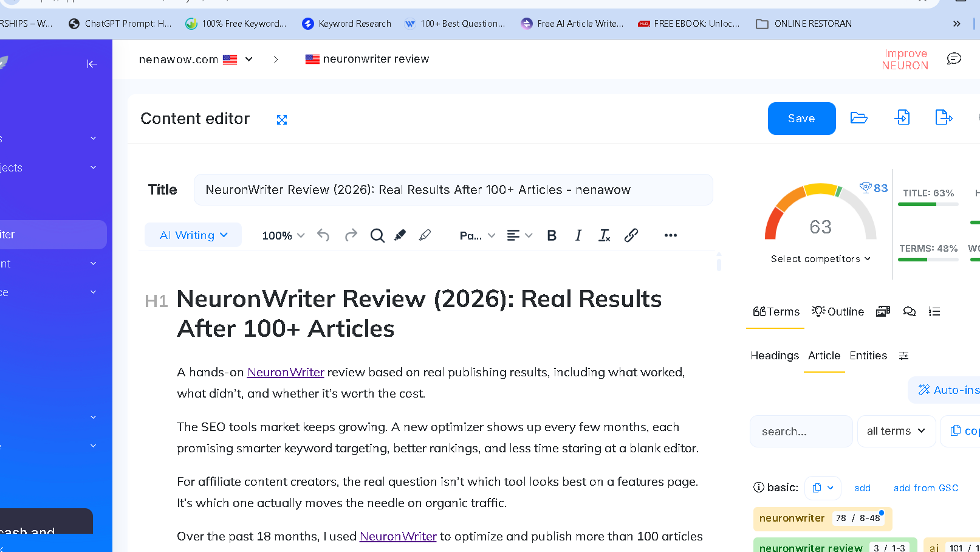Screen dimensions: 980x552
Task: Open the ONLINE RESTORAN bookmarks folder
Action: pyautogui.click(x=804, y=24)
